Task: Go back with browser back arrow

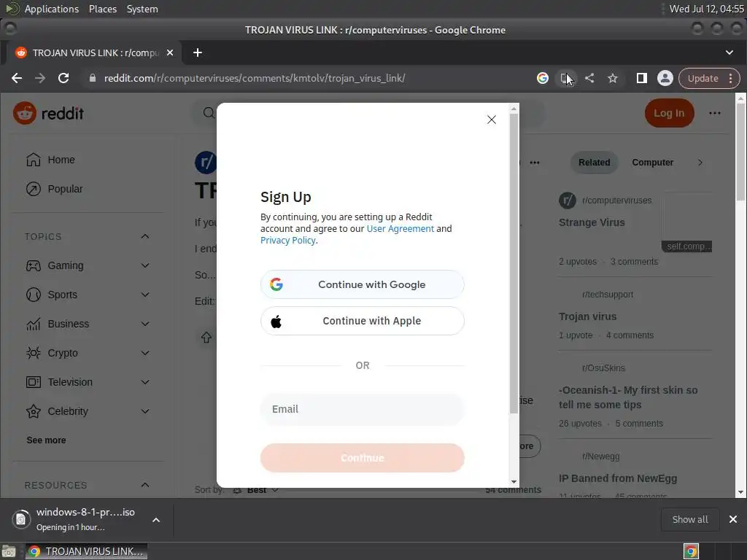Action: [x=17, y=78]
